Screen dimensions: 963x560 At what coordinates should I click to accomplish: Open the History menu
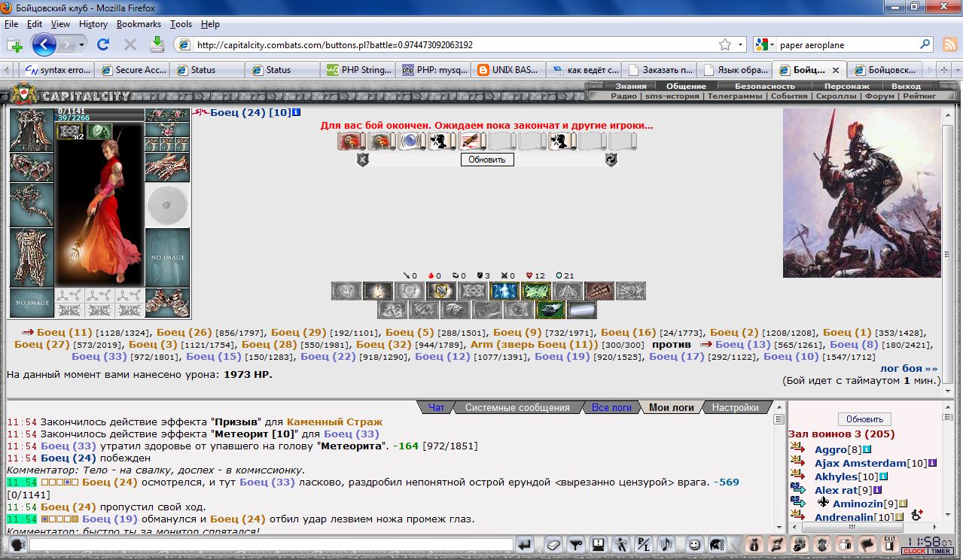pos(93,24)
